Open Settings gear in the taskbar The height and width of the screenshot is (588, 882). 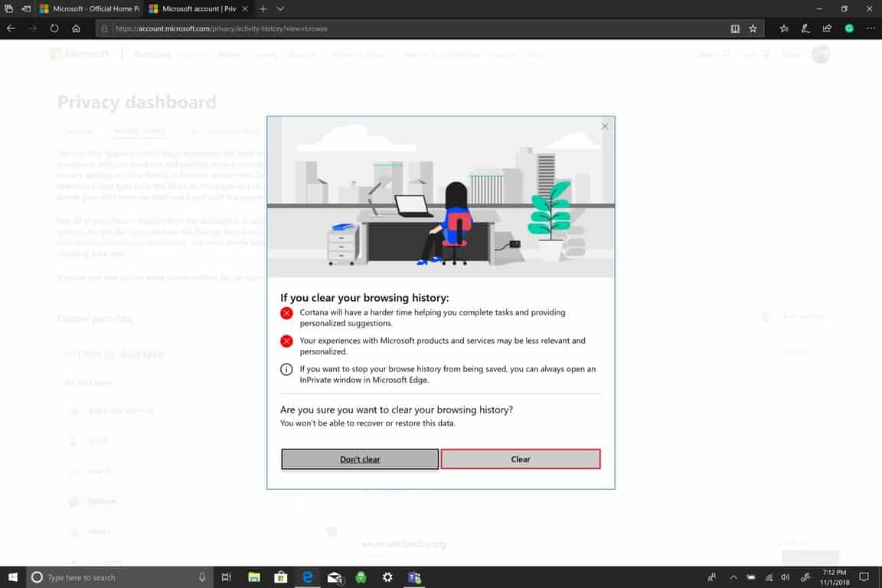click(387, 577)
